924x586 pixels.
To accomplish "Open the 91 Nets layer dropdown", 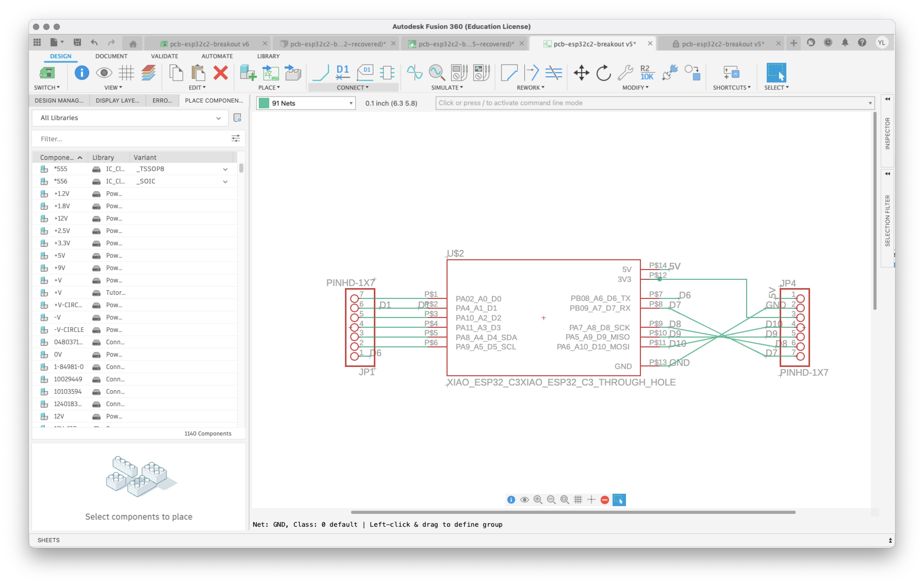I will pyautogui.click(x=306, y=103).
